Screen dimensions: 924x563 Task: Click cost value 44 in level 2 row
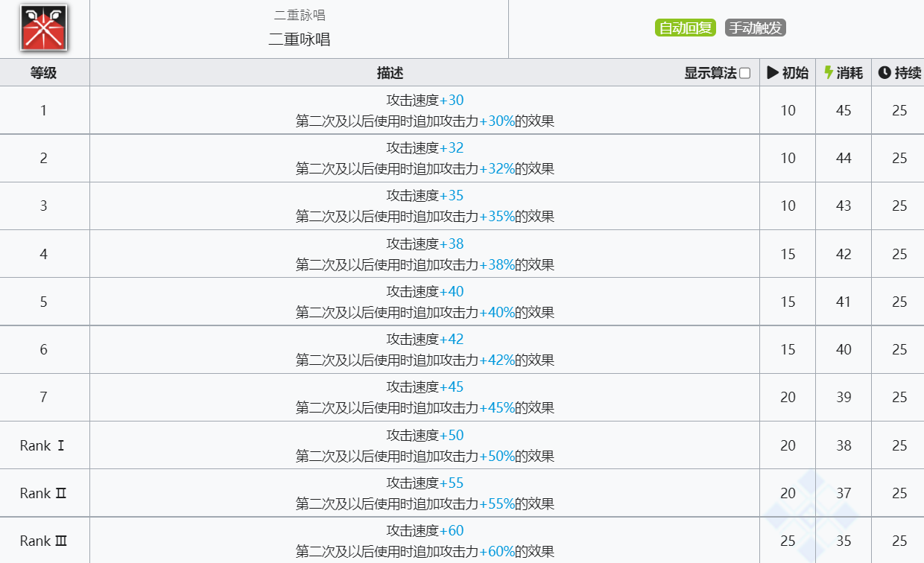844,158
